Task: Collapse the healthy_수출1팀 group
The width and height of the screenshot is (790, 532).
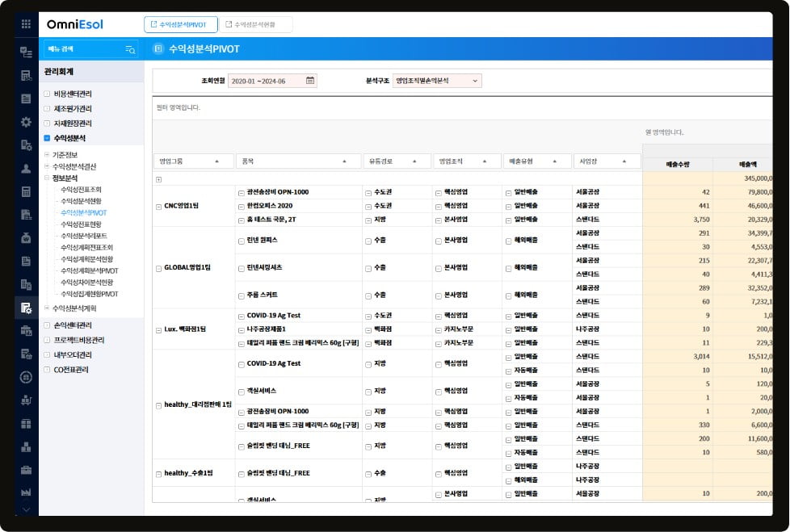Action: click(x=158, y=474)
